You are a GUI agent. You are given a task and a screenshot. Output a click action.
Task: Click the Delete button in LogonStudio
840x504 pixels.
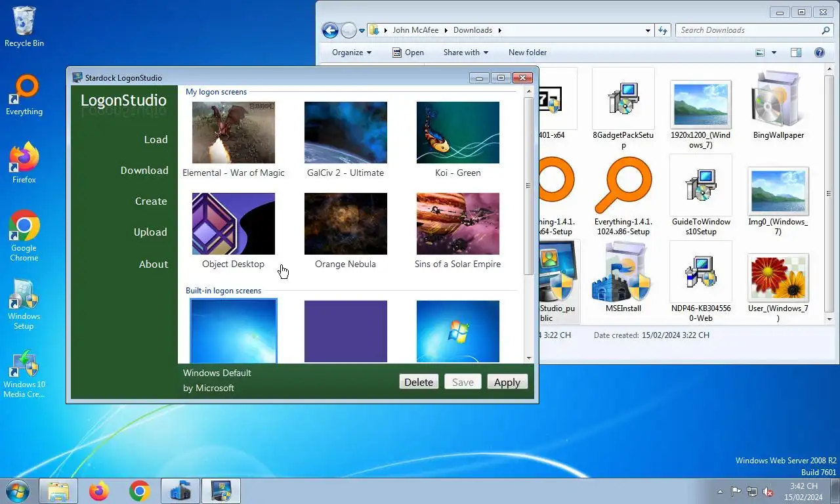pyautogui.click(x=419, y=382)
